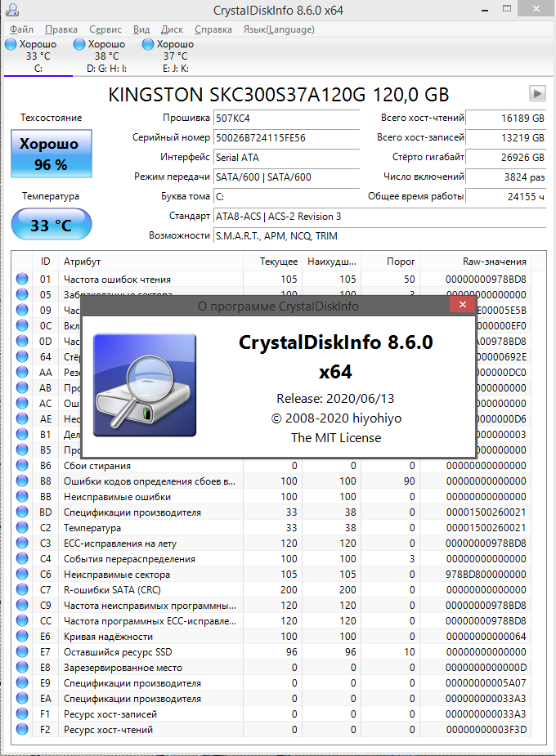Open the Справка menu
This screenshot has height=756, width=556.
tap(213, 29)
